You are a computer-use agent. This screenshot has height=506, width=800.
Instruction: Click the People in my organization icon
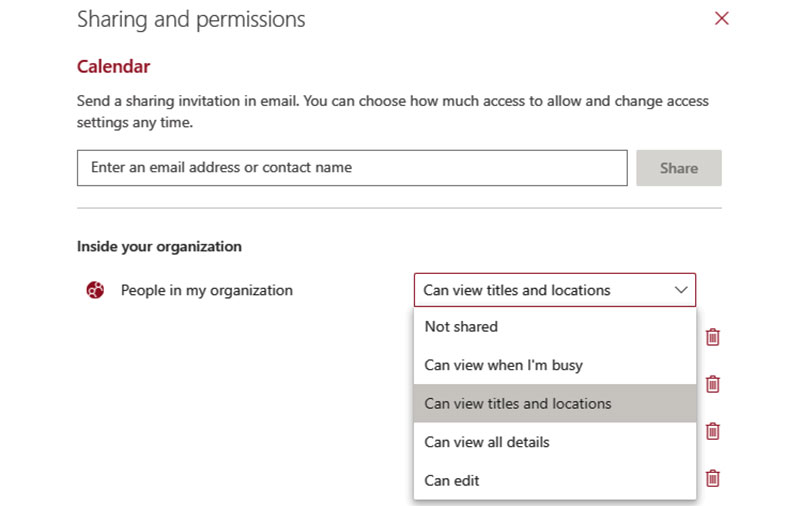click(95, 290)
